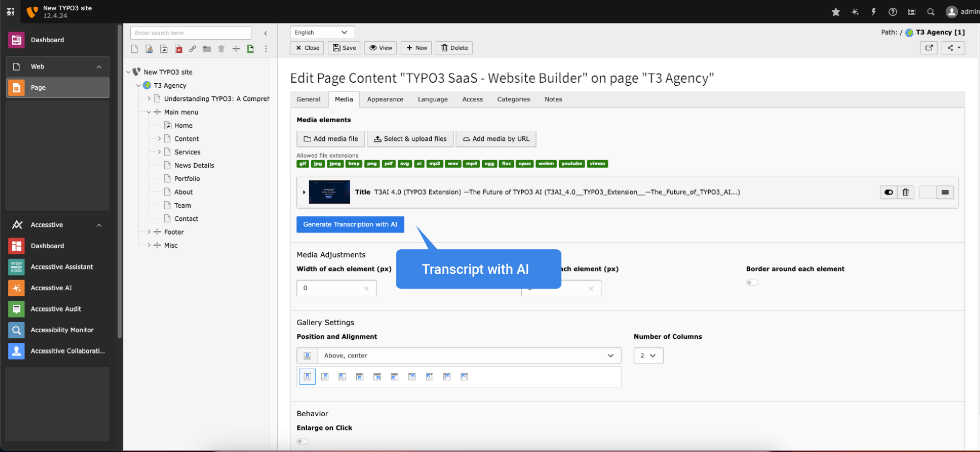Open the help question mark icon
The width and height of the screenshot is (980, 452).
pos(893,12)
